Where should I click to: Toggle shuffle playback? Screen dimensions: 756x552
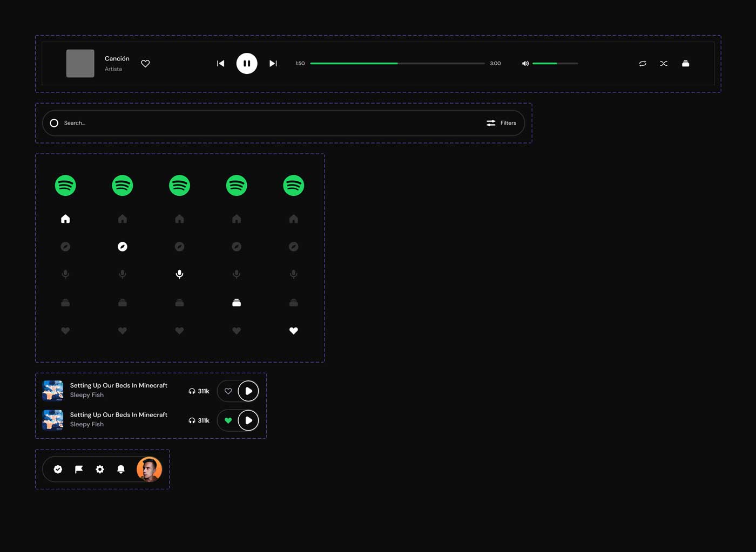(664, 64)
